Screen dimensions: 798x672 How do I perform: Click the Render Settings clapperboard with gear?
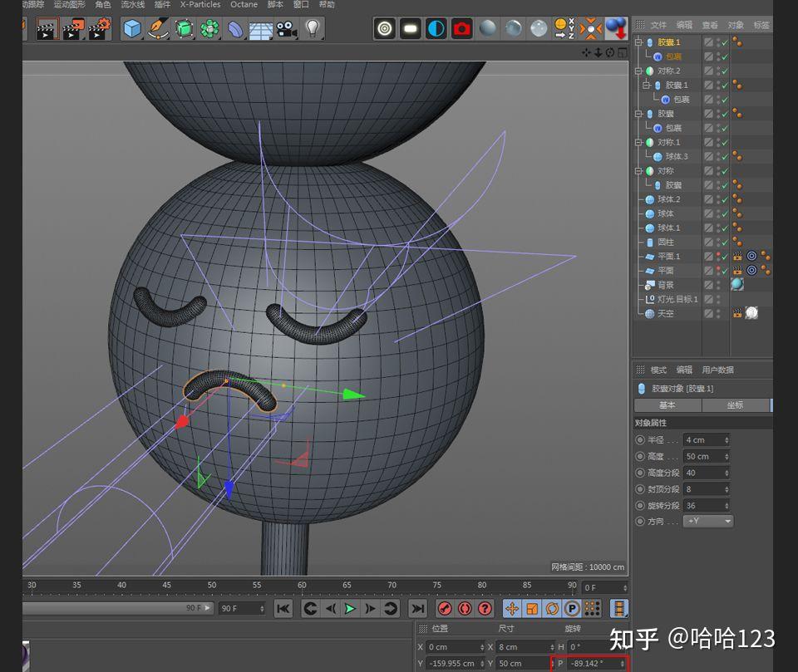[100, 29]
